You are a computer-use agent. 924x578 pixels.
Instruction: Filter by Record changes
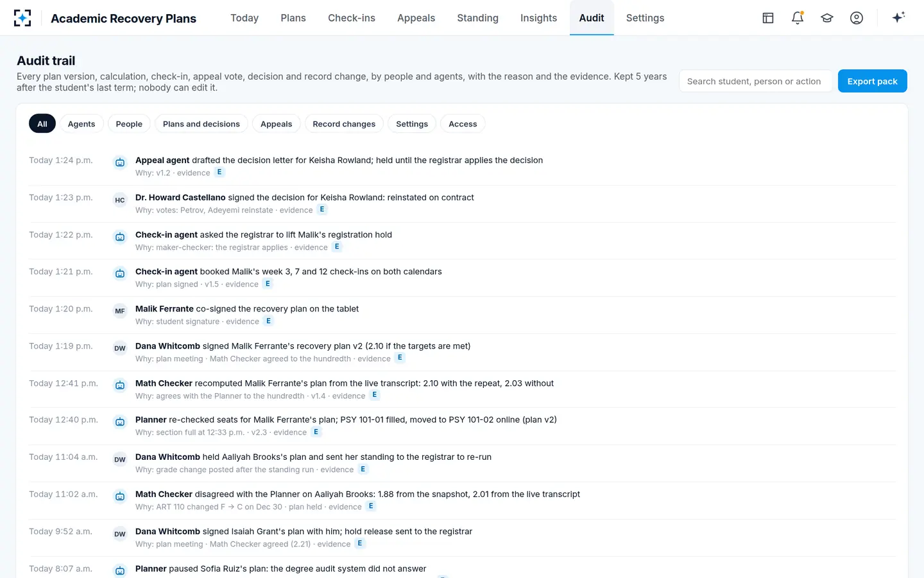(344, 124)
